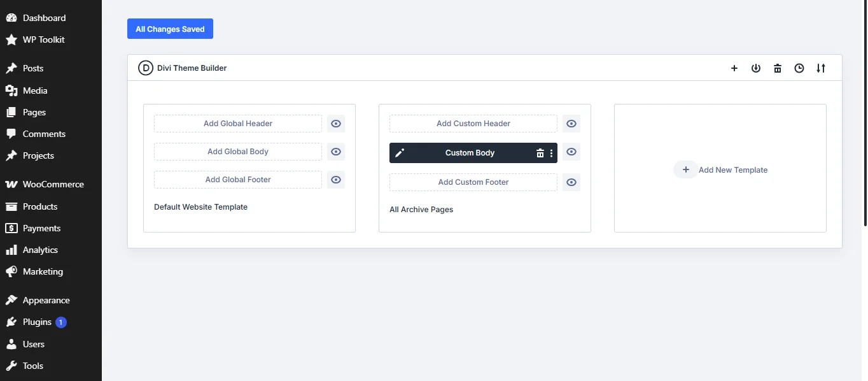This screenshot has width=868, height=381.
Task: Click the Projects pin icon
Action: point(11,155)
